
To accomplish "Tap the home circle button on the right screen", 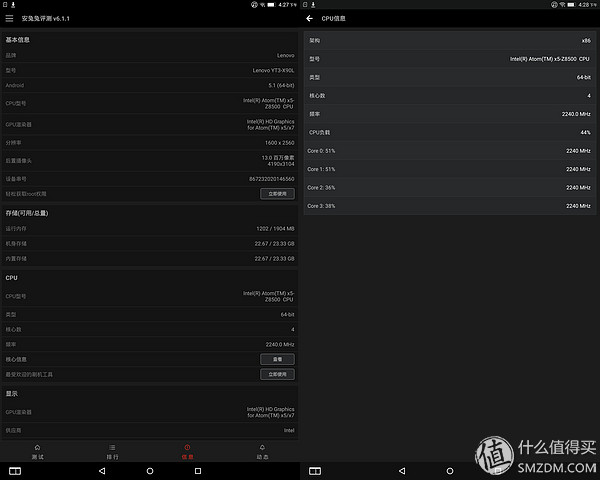I will point(450,471).
